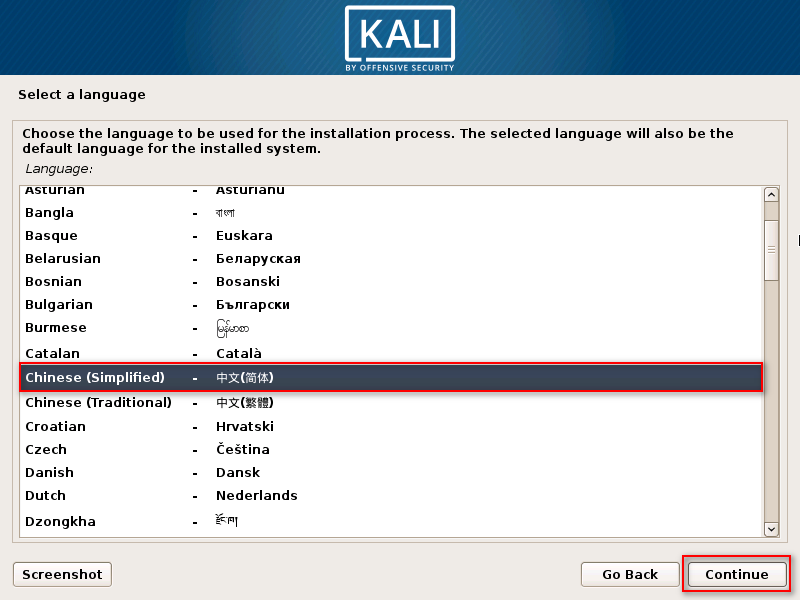The width and height of the screenshot is (800, 600).
Task: Pick Belarusian from the language list
Action: (x=391, y=259)
